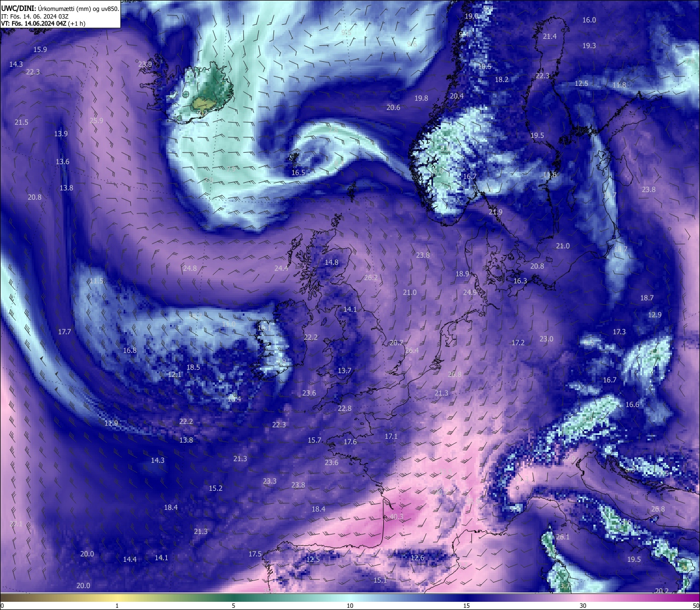
Task: Click the 15.2 value in Bay of Biscay
Action: (215, 488)
